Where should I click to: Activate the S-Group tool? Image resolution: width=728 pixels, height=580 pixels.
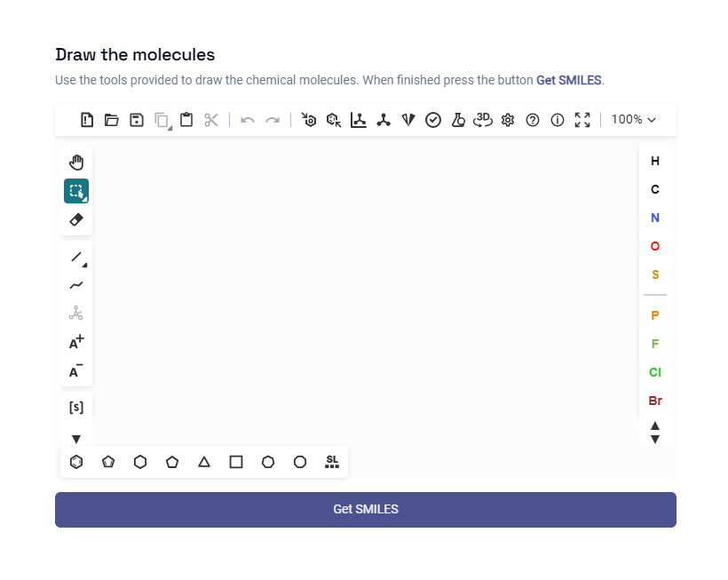click(x=76, y=408)
